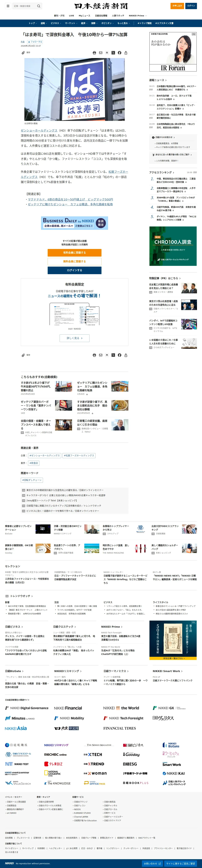Click the #回転ずしチェーン keyword tag

coord(32,480)
